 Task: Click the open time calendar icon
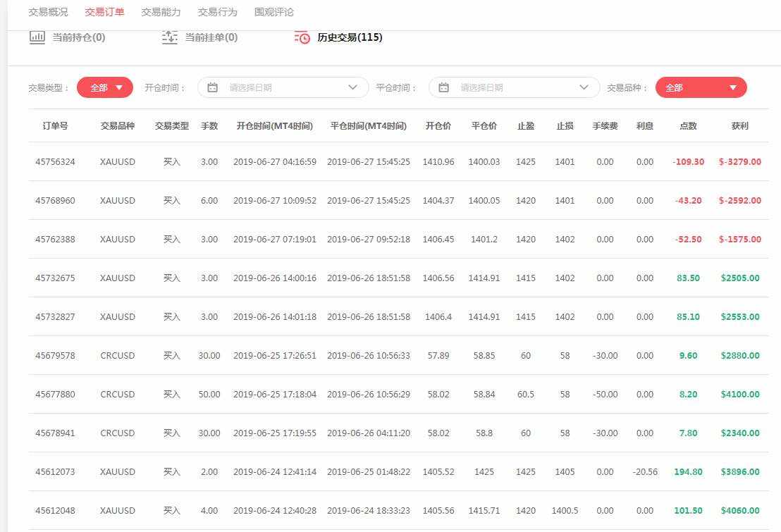click(213, 87)
